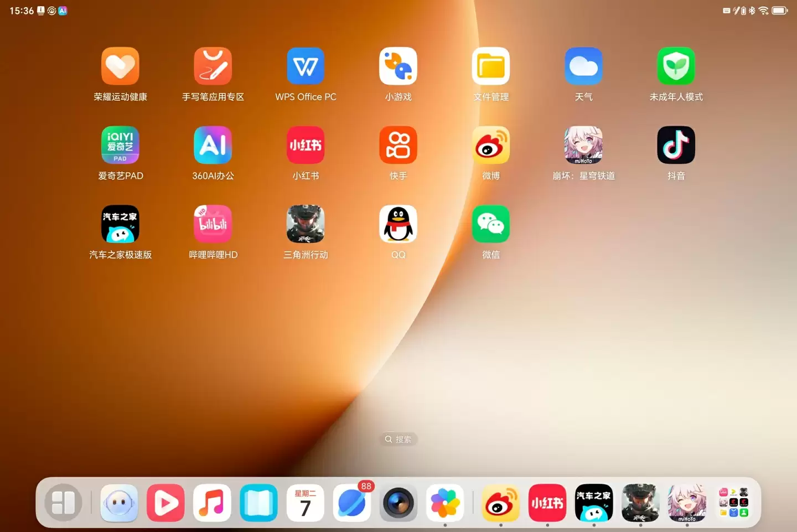This screenshot has width=797, height=532.
Task: Open the Calendar showing 星期二 7
Action: click(305, 503)
